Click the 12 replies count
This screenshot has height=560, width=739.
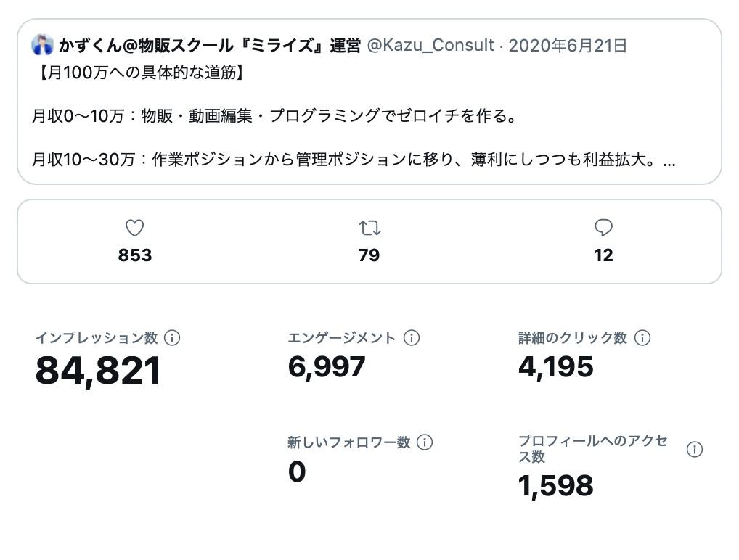603,255
